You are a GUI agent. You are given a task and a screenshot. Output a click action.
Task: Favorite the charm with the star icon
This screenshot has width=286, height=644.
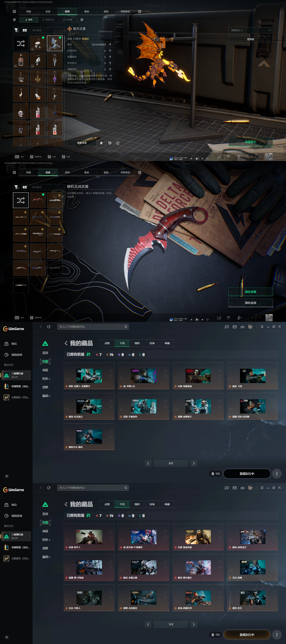click(101, 143)
